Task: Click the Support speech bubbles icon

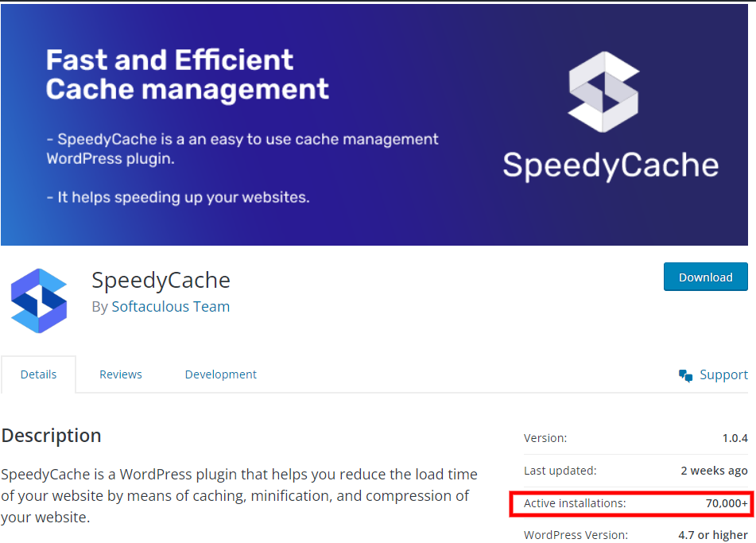Action: pyautogui.click(x=685, y=375)
